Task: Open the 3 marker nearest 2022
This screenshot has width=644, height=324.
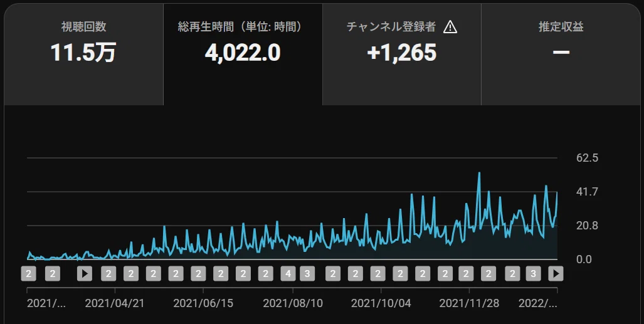Action: click(x=533, y=273)
